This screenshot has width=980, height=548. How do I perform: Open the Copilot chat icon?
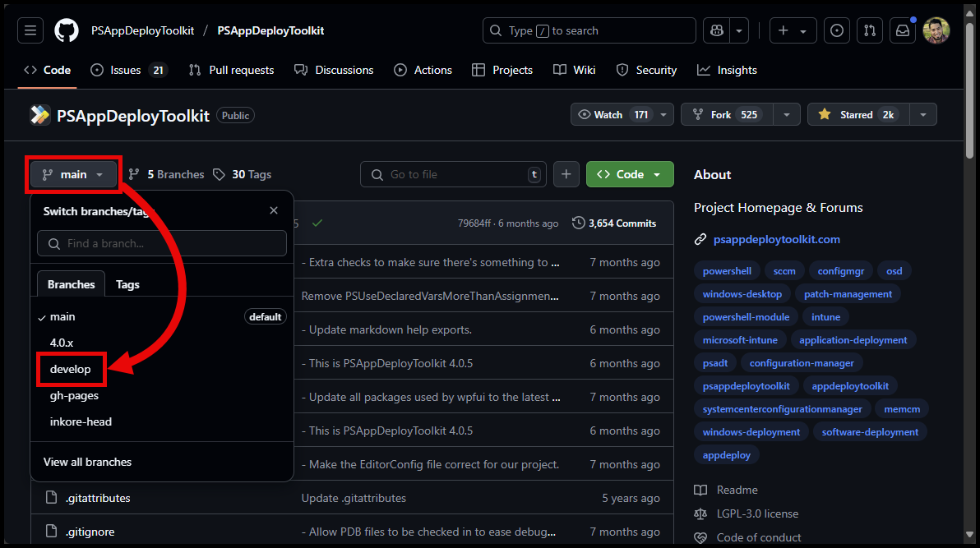click(717, 30)
